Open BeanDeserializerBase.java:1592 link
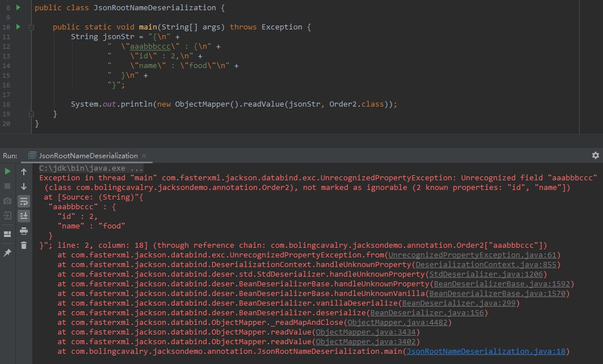 click(x=502, y=283)
